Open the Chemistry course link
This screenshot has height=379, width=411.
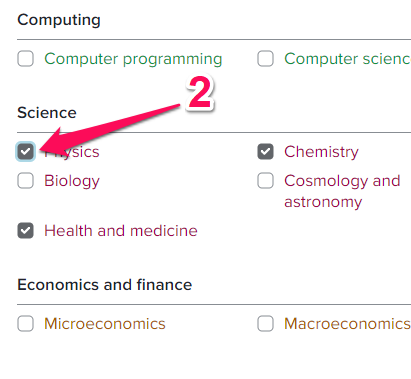click(x=321, y=152)
